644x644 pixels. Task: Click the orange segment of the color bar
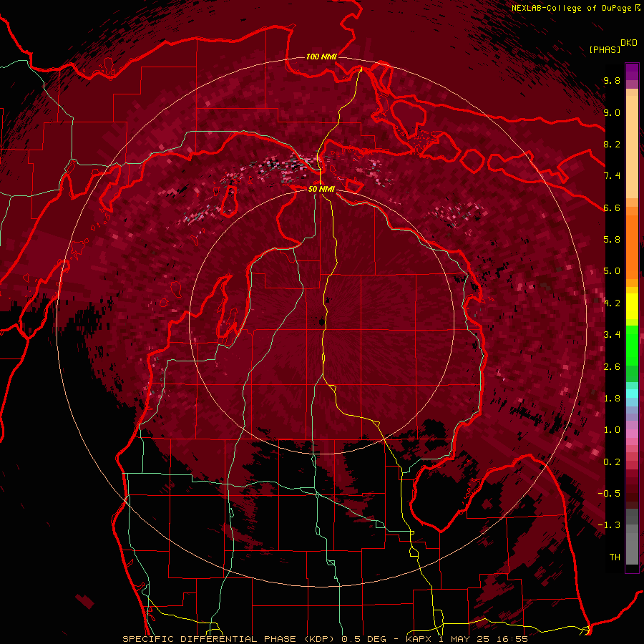[x=632, y=246]
